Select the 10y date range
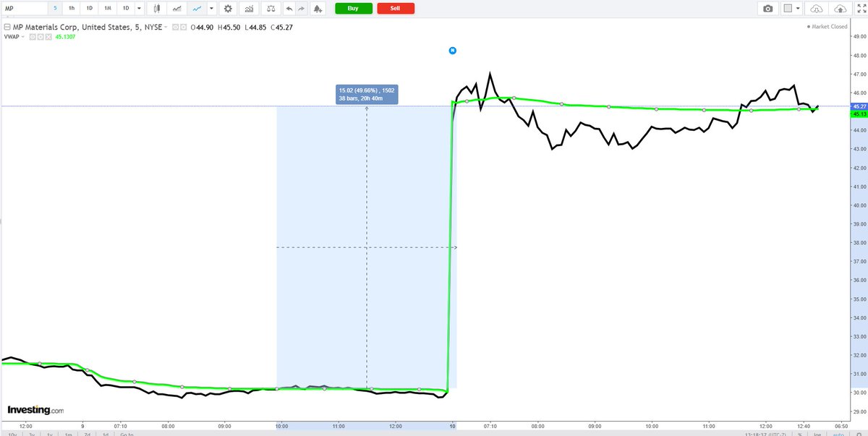 point(13,434)
